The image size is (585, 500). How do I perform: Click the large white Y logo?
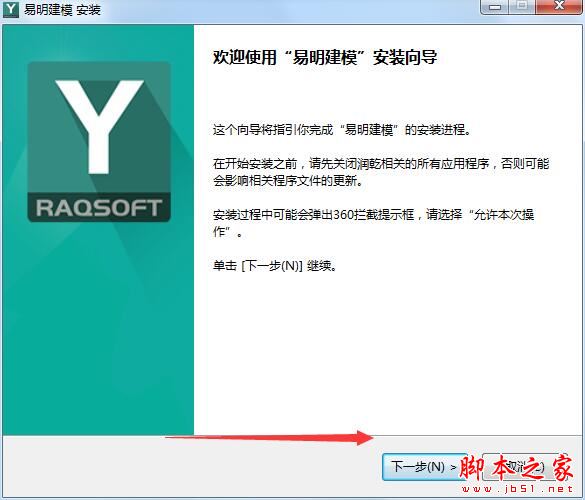[x=100, y=127]
